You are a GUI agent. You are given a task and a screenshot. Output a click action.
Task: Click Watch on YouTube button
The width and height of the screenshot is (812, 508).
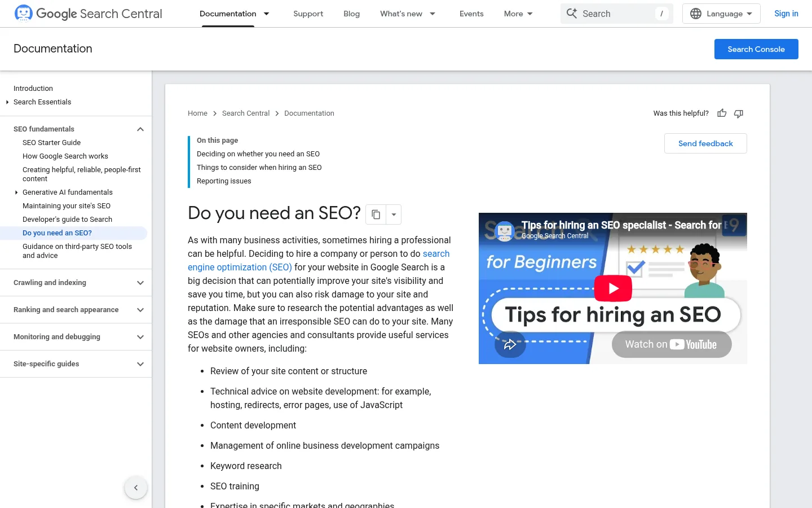point(672,344)
